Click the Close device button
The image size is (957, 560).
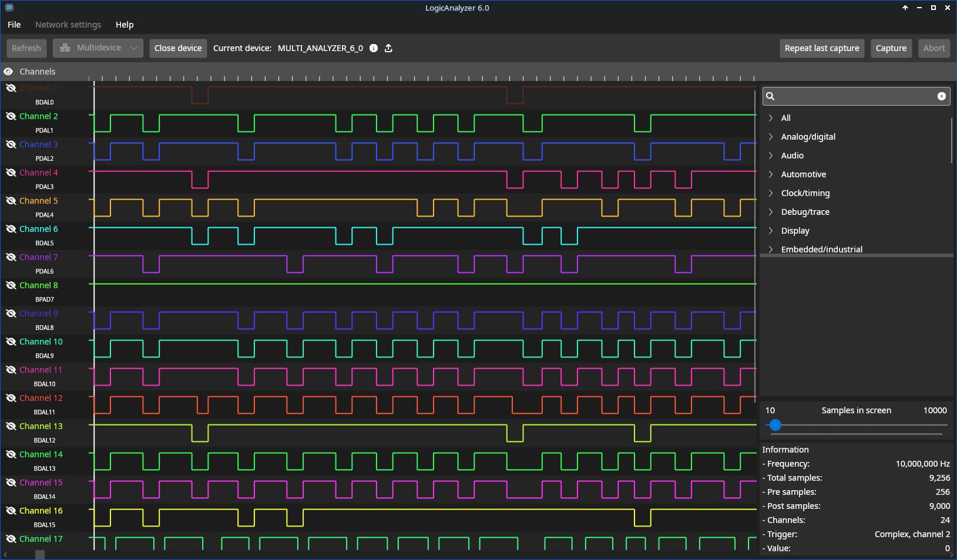click(177, 48)
